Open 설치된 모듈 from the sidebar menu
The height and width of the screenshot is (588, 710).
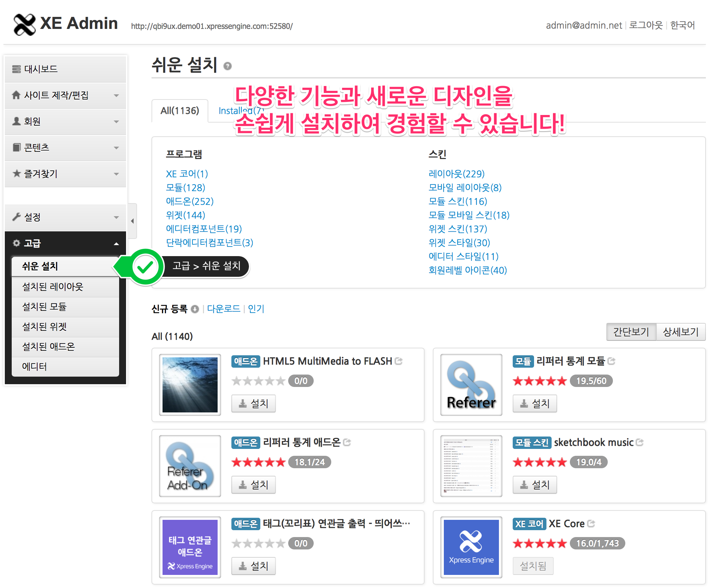pos(44,307)
